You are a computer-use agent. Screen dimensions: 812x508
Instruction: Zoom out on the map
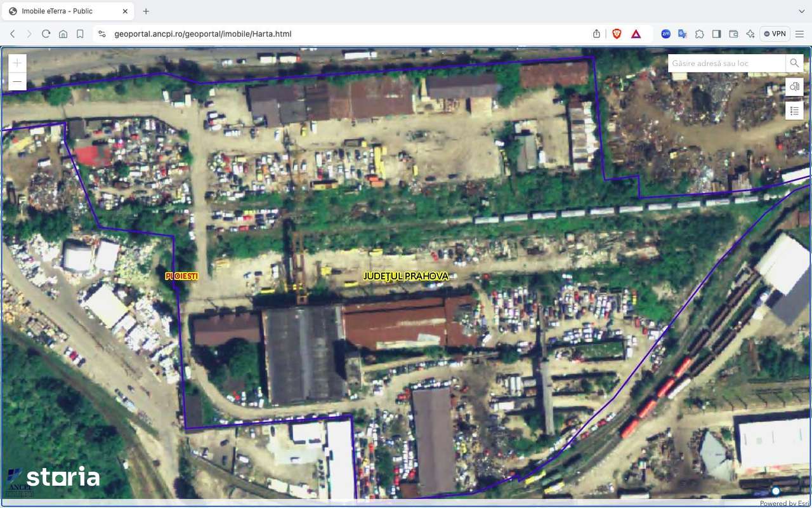16,81
